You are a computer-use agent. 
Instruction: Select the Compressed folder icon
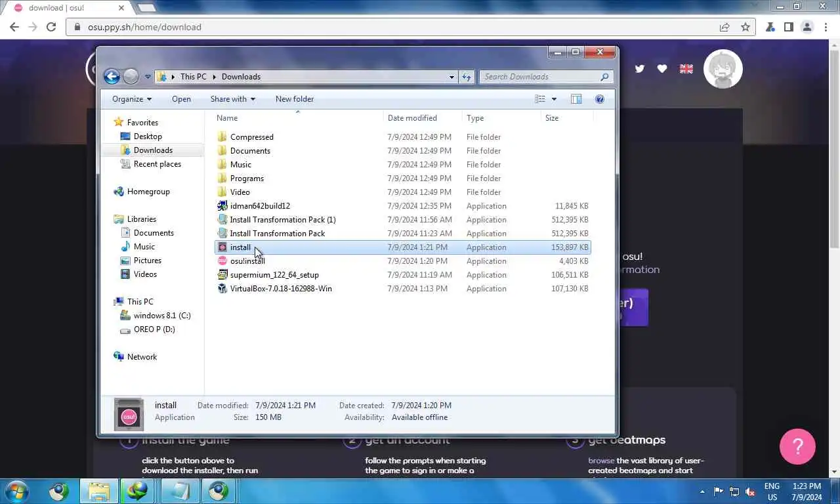[x=222, y=137]
